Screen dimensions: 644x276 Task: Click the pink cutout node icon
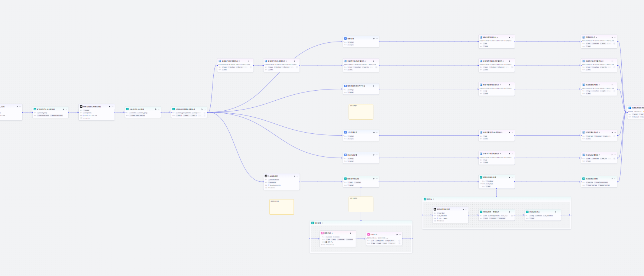tap(369, 234)
